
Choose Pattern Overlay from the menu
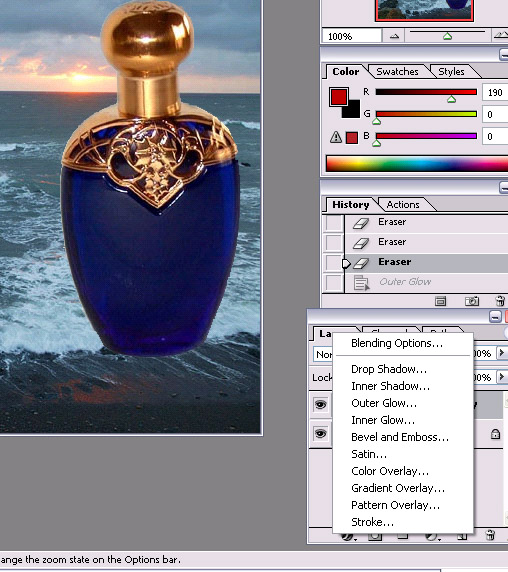[x=395, y=505]
